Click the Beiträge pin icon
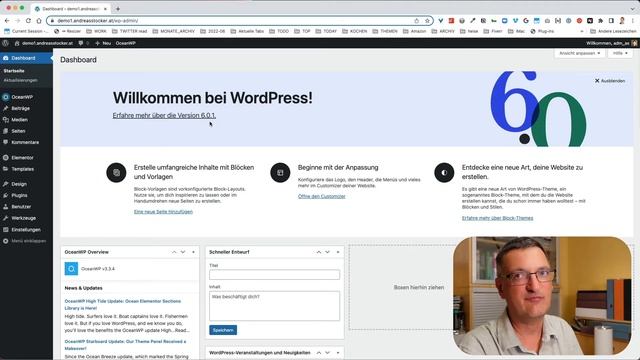The width and height of the screenshot is (640, 360). pos(6,109)
